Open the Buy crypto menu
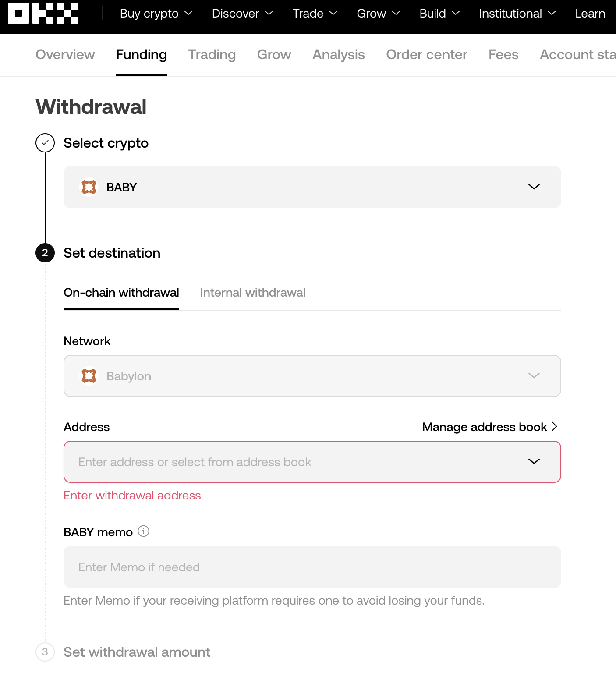Screen dimensions: 616x687 click(x=156, y=14)
